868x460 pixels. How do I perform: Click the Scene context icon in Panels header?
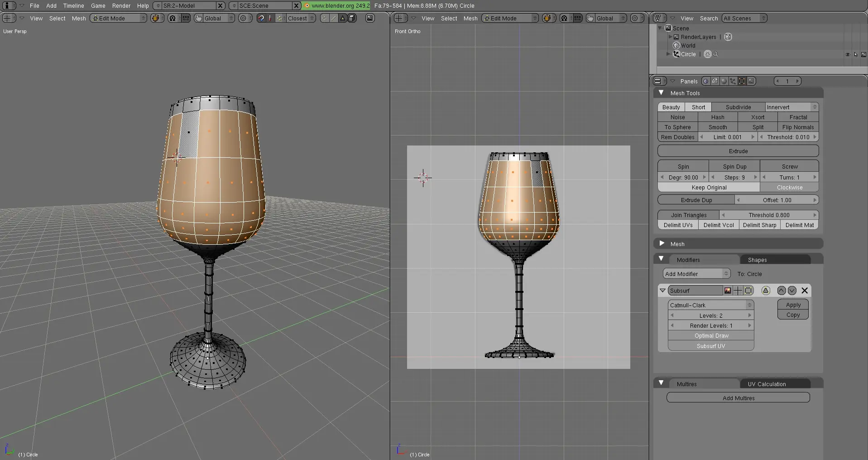751,81
